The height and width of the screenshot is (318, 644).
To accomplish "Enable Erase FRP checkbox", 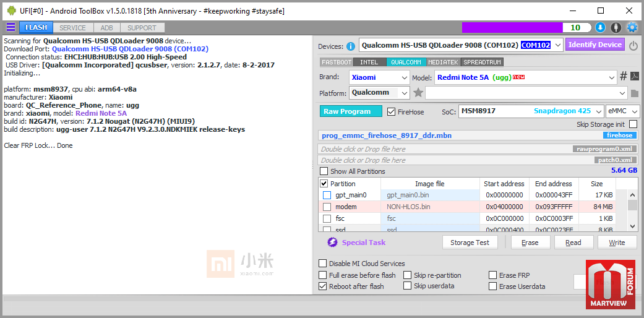I will (x=493, y=275).
